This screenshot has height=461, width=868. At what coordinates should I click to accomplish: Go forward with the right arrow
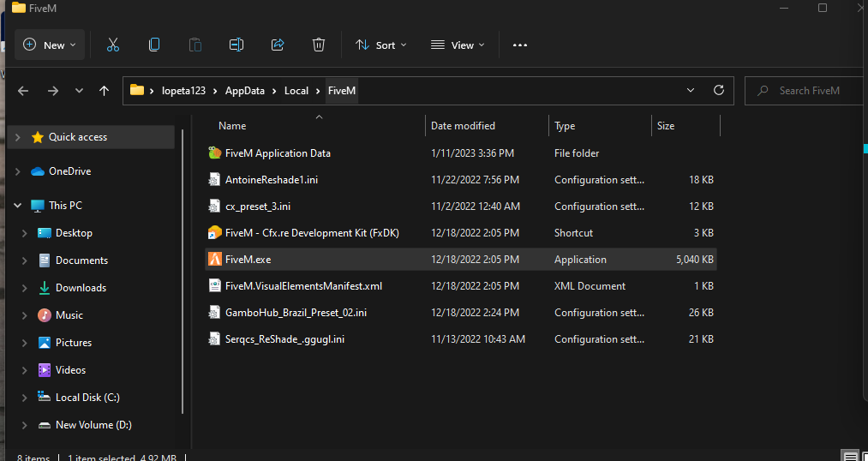pos(53,91)
